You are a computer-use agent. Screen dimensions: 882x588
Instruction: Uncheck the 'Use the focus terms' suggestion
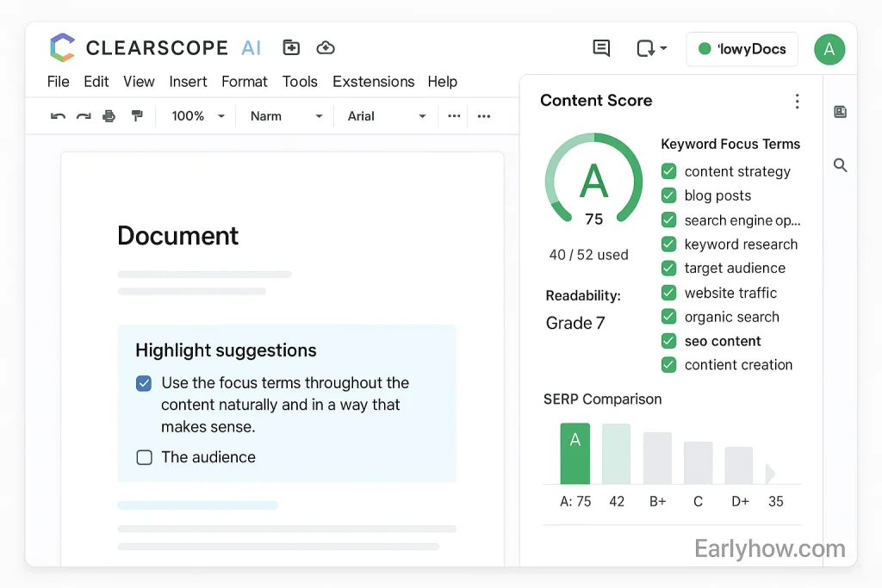tap(145, 383)
